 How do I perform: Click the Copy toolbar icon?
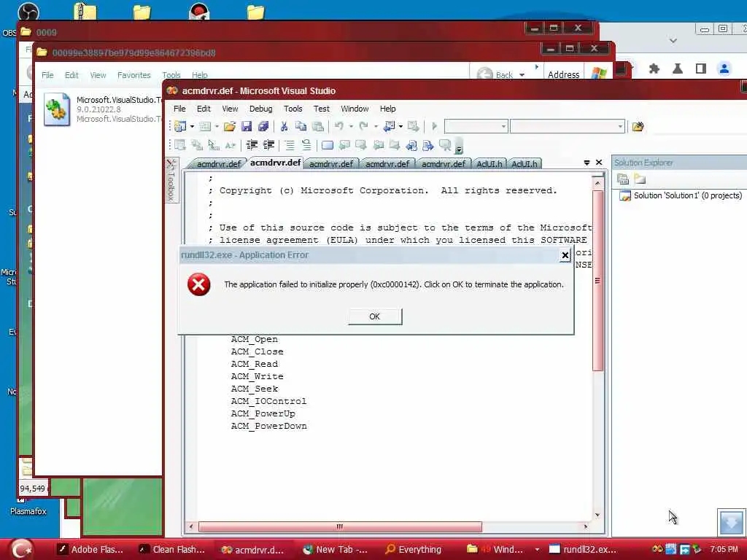coord(301,127)
